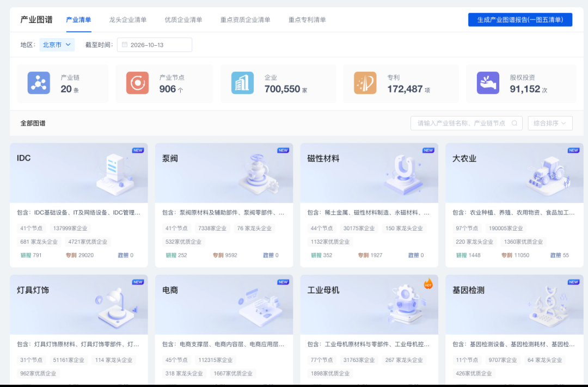Switch to the 产业清单 tab
The width and height of the screenshot is (588, 387).
[x=78, y=20]
